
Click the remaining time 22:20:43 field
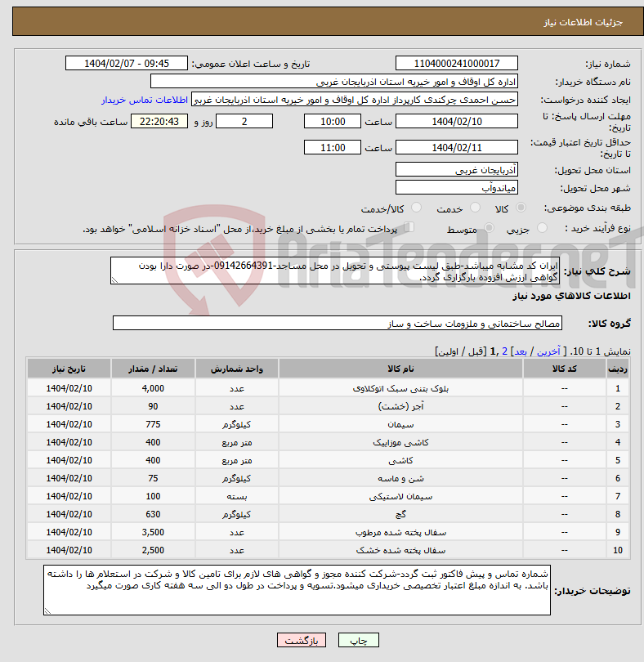[x=159, y=122]
